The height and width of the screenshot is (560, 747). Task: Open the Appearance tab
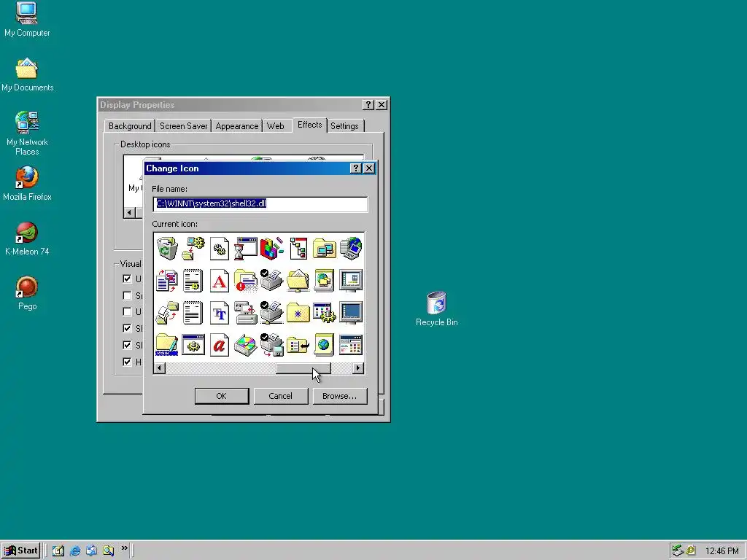(x=237, y=125)
